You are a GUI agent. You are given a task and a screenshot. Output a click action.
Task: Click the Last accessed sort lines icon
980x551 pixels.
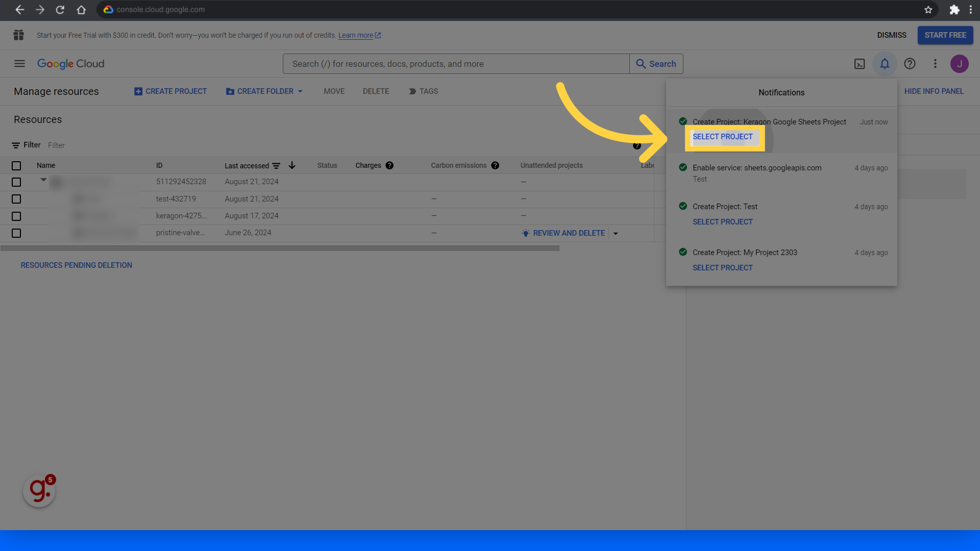tap(276, 166)
